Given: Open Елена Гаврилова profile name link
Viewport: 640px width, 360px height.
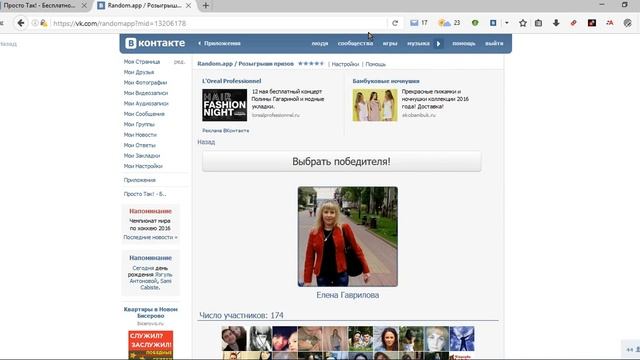Looking at the screenshot, I should tap(348, 295).
